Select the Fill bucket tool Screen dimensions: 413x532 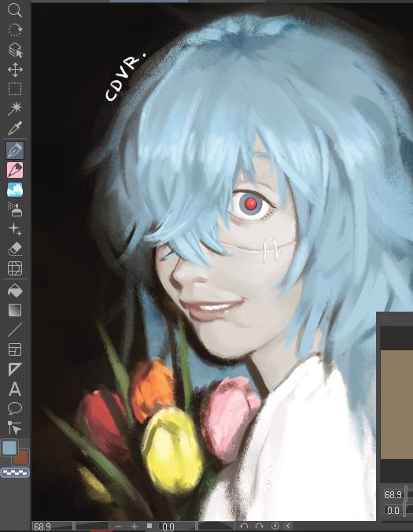click(x=15, y=290)
